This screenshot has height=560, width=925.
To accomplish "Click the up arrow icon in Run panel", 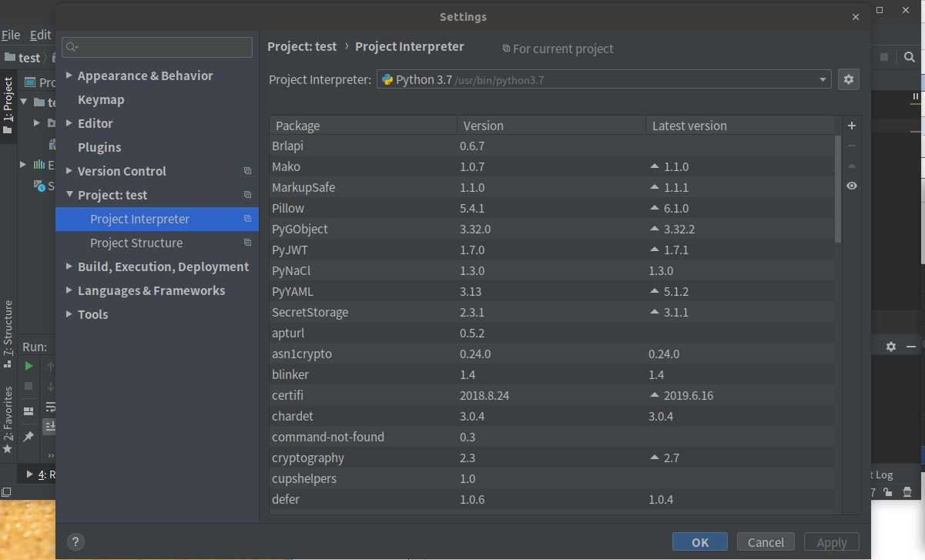I will tap(50, 366).
